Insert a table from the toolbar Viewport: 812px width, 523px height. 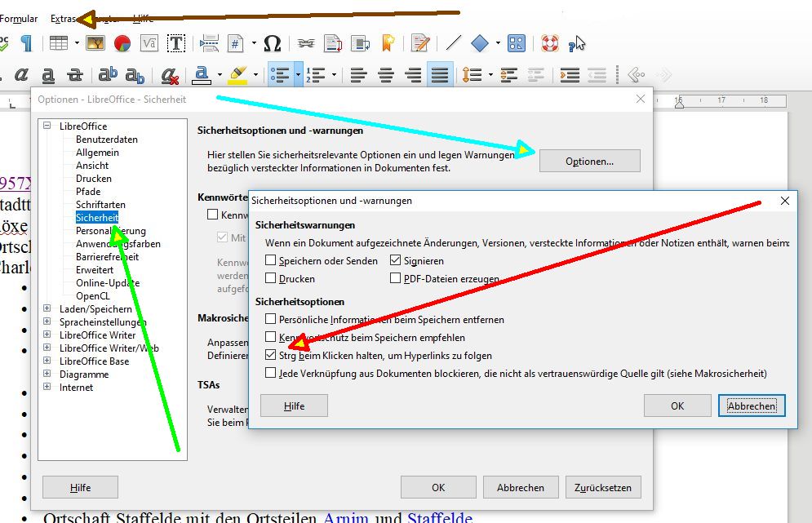click(59, 43)
